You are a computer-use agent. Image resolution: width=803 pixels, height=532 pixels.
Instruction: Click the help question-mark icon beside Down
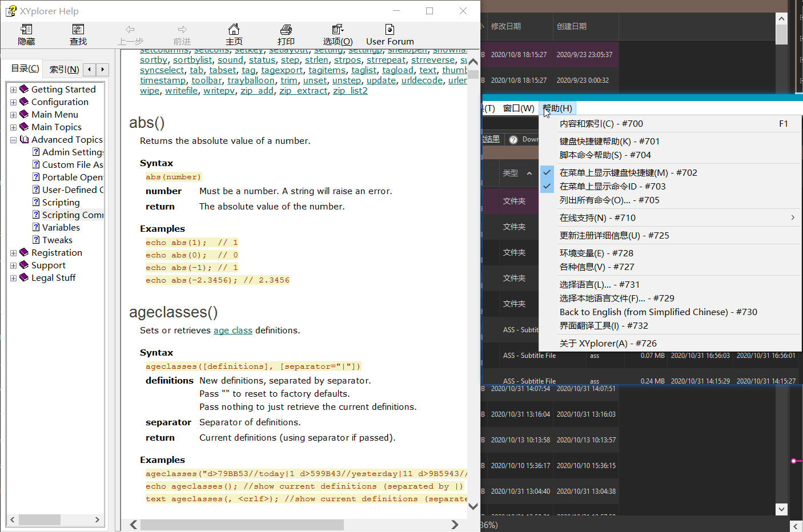pos(513,140)
